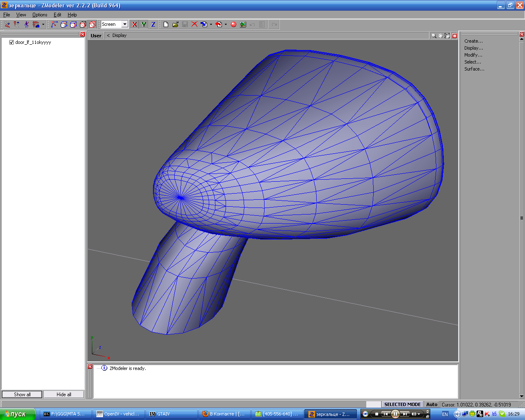Click the red X delete icon in toolbar
Image resolution: width=525 pixels, height=420 pixels.
(x=194, y=25)
